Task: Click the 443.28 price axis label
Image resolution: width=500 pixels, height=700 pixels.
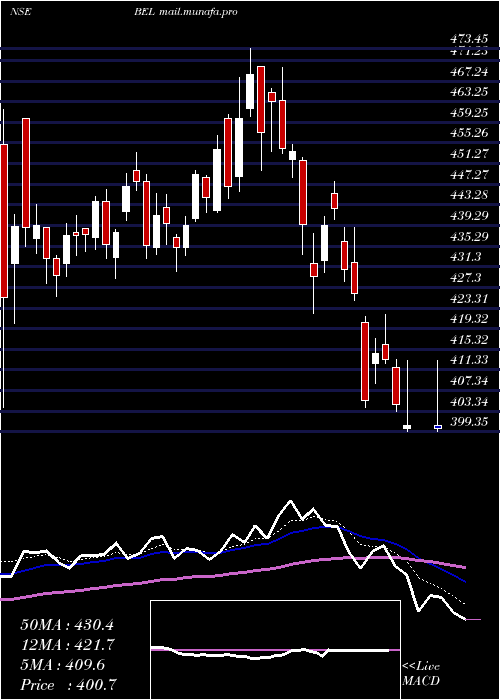Action: click(468, 195)
